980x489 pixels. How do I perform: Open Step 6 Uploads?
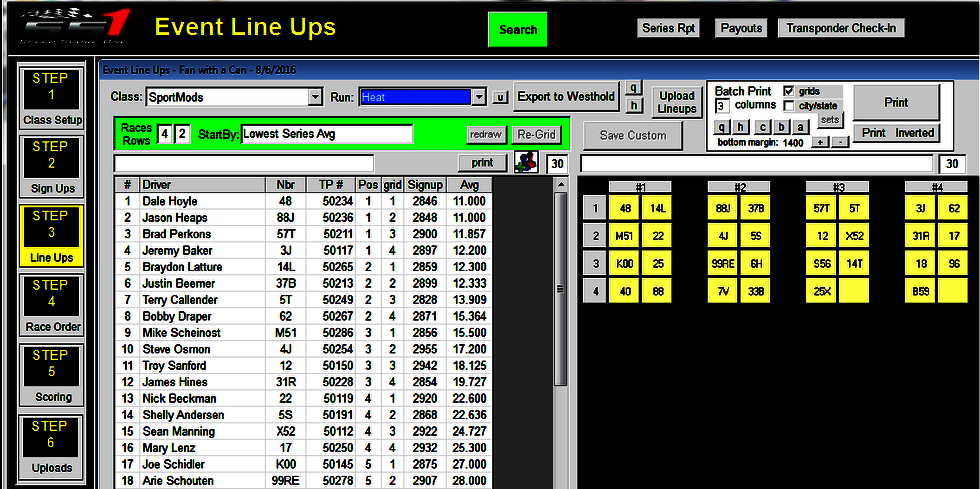point(52,445)
